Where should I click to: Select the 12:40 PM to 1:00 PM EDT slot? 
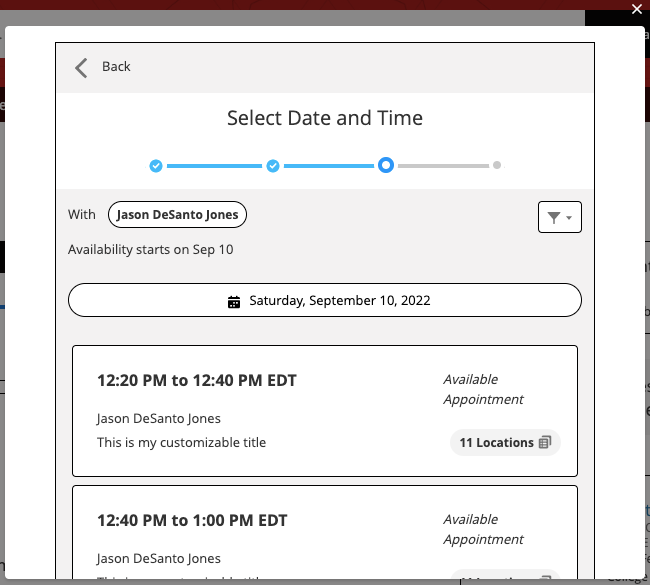coord(325,532)
